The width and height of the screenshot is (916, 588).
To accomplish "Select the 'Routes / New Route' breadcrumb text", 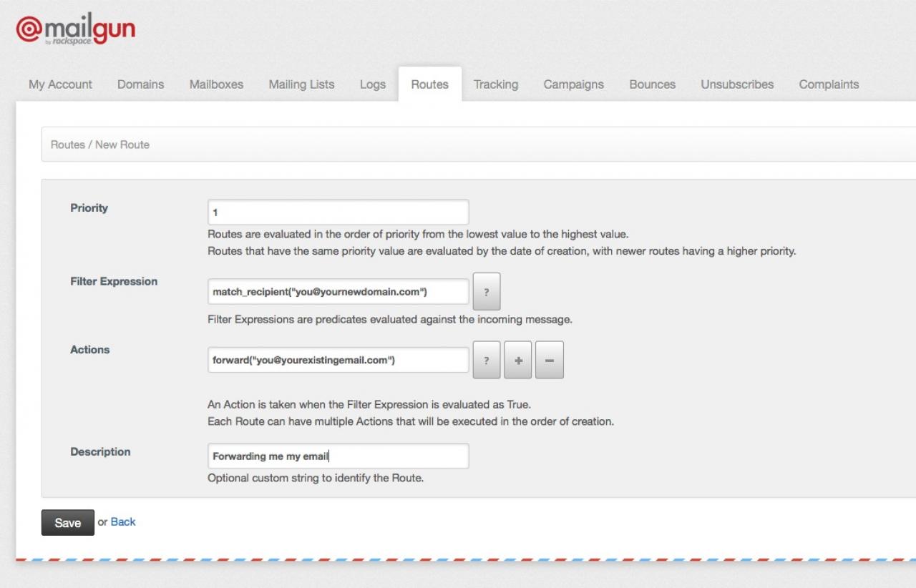I will click(100, 144).
